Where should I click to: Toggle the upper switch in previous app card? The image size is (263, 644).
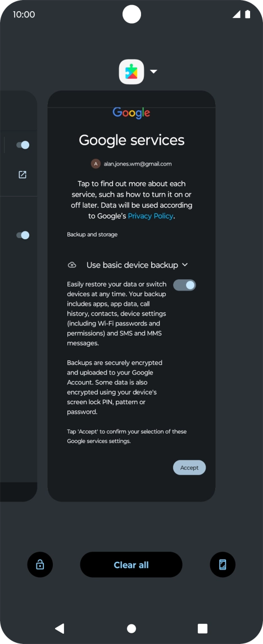click(23, 145)
